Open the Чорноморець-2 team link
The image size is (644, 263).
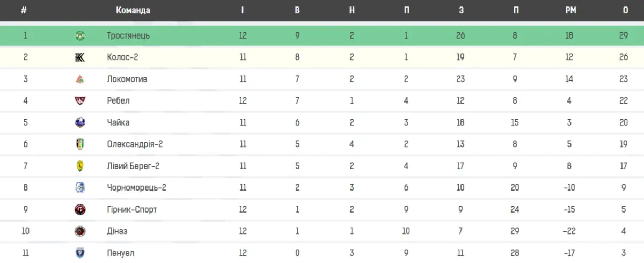136,188
